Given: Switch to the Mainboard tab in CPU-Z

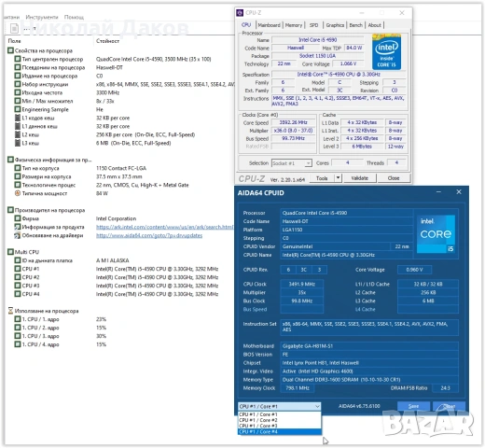Looking at the screenshot, I should point(269,25).
